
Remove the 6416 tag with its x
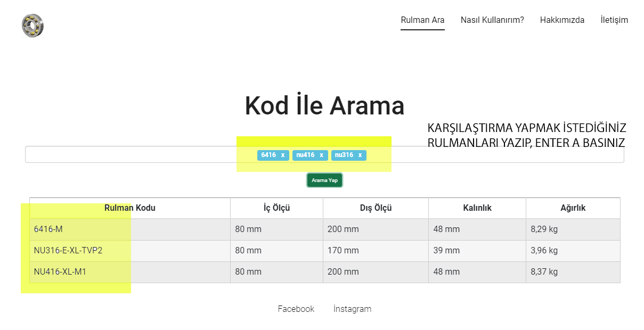(283, 155)
